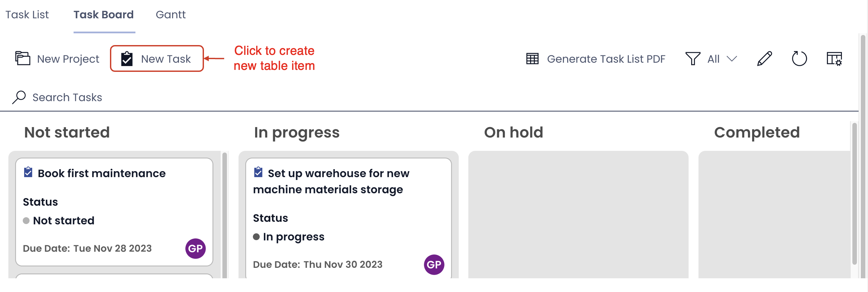This screenshot has width=868, height=292.
Task: Click the Generate Task List PDF button
Action: tap(596, 59)
